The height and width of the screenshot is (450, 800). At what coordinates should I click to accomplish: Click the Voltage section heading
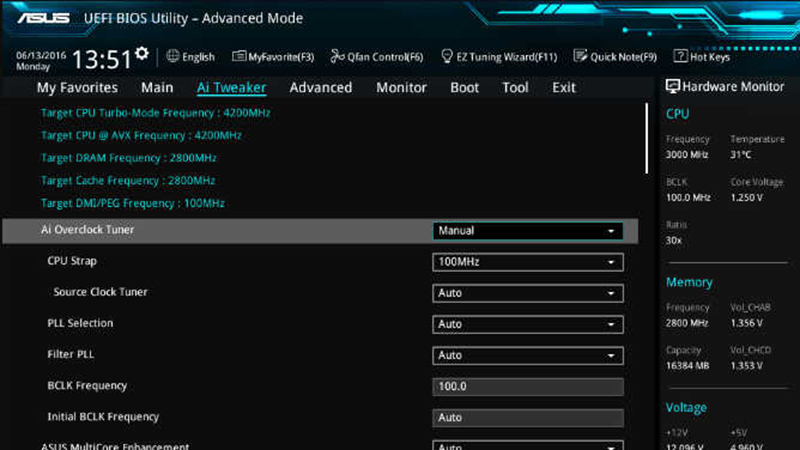(x=686, y=408)
